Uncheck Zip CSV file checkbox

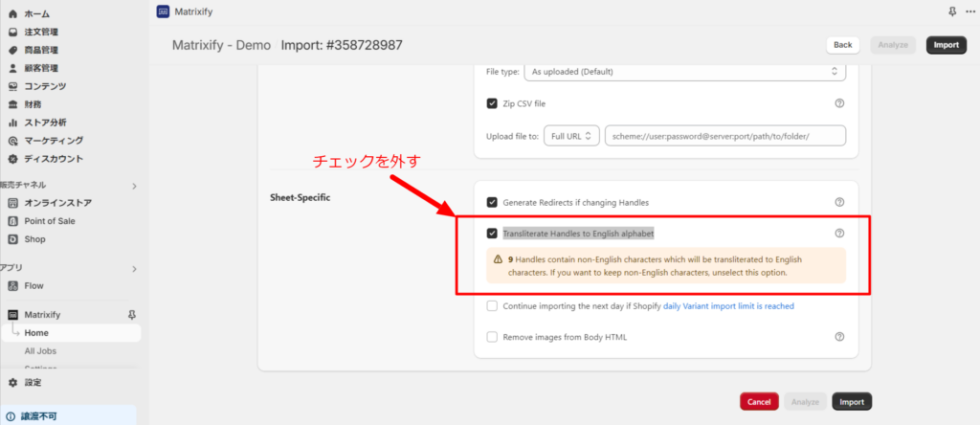[492, 103]
